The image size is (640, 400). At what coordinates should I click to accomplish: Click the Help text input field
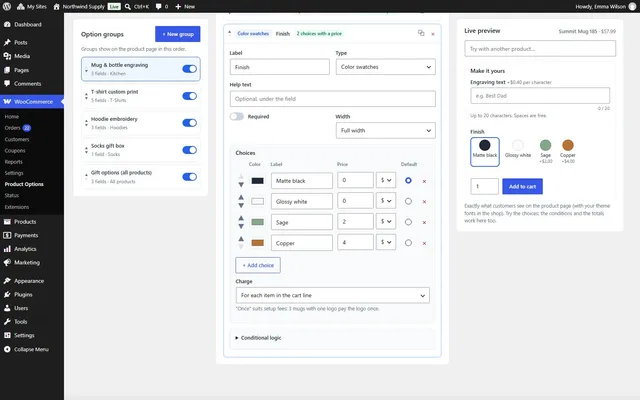click(x=333, y=99)
